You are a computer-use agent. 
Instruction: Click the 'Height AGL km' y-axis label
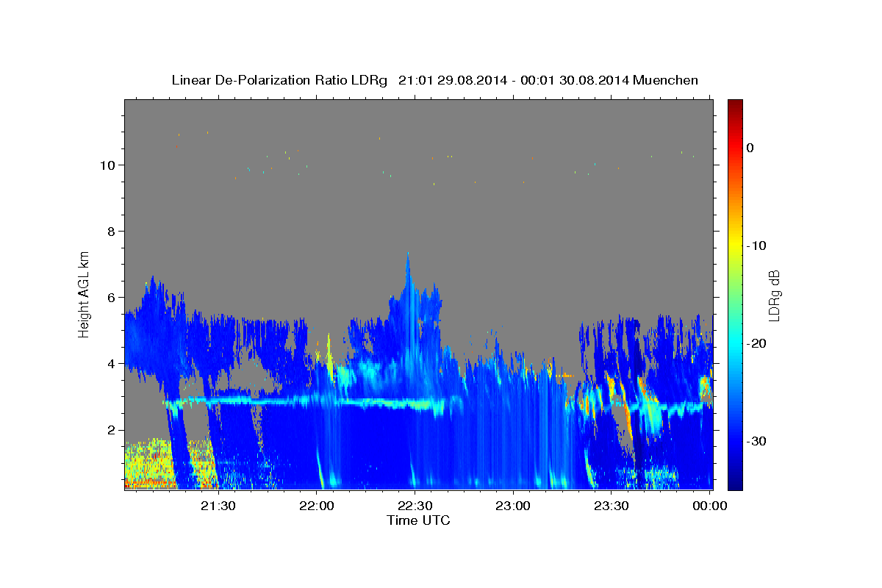(x=85, y=294)
